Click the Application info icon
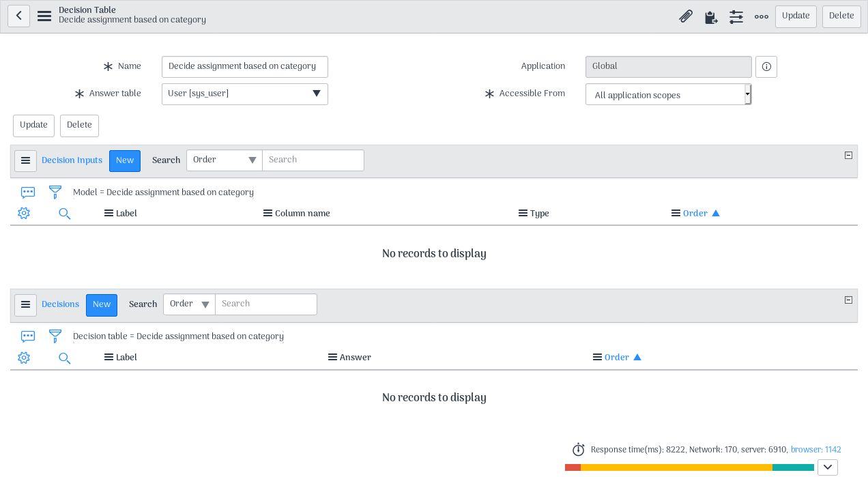The width and height of the screenshot is (868, 477). (x=766, y=67)
